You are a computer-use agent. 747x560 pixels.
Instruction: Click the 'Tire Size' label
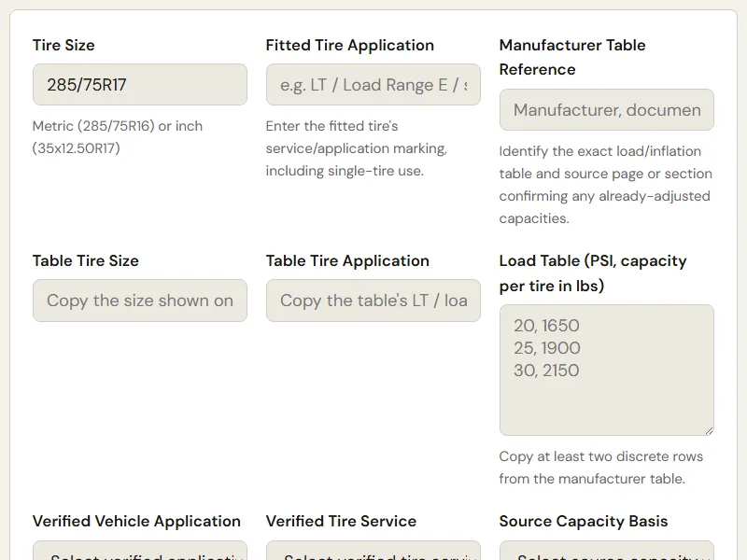pyautogui.click(x=63, y=45)
